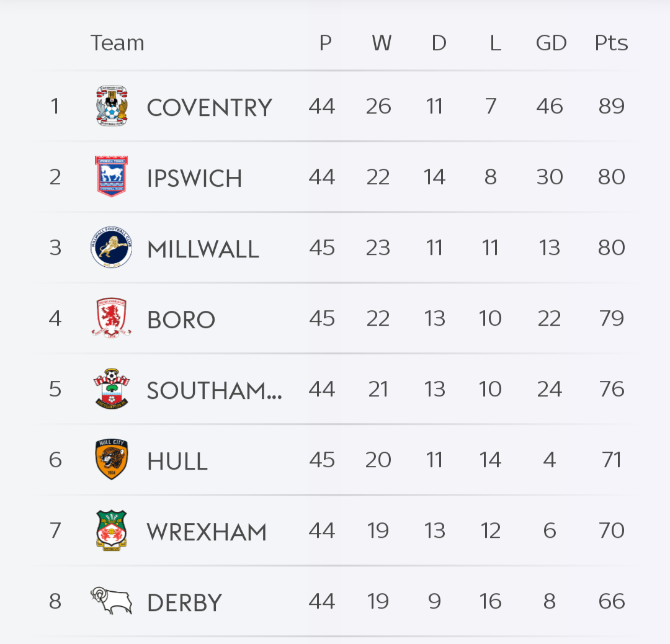Viewport: 670px width, 644px height.
Task: Select the Team column header
Action: [x=117, y=43]
